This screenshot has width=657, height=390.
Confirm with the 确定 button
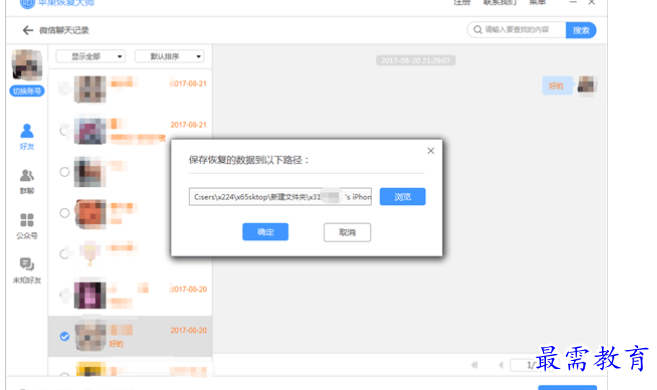pyautogui.click(x=265, y=232)
